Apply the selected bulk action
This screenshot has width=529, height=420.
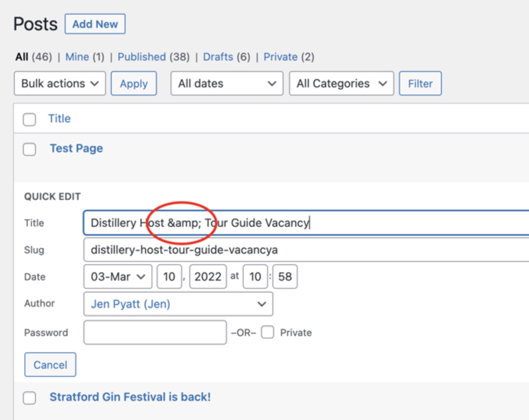coord(134,84)
